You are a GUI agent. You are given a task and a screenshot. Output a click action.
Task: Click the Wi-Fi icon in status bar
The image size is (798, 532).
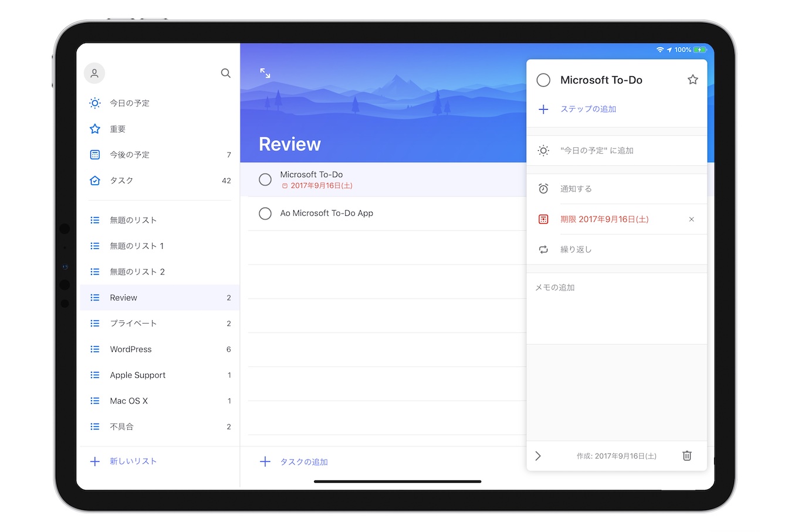click(x=660, y=50)
